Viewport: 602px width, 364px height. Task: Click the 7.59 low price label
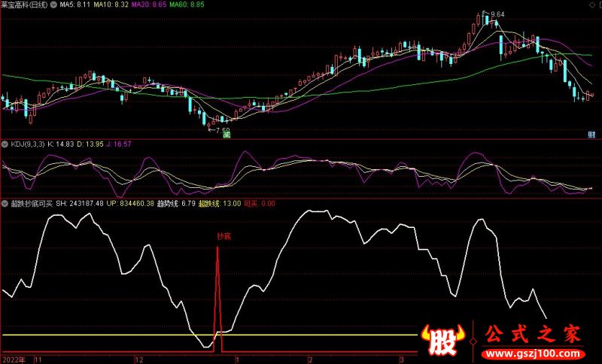(x=223, y=131)
